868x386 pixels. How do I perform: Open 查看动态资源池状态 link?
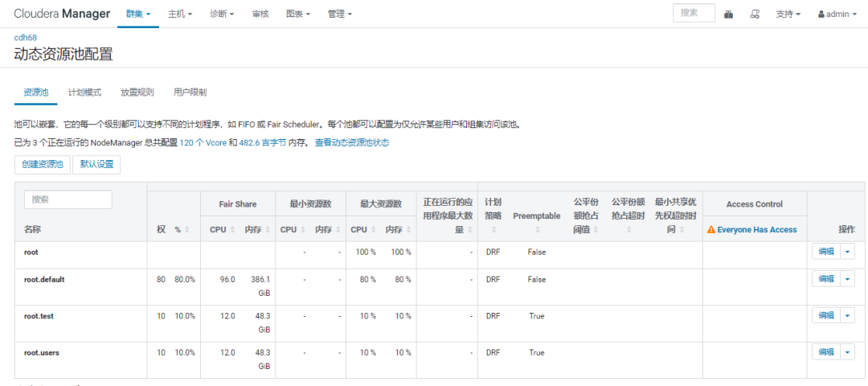click(352, 143)
